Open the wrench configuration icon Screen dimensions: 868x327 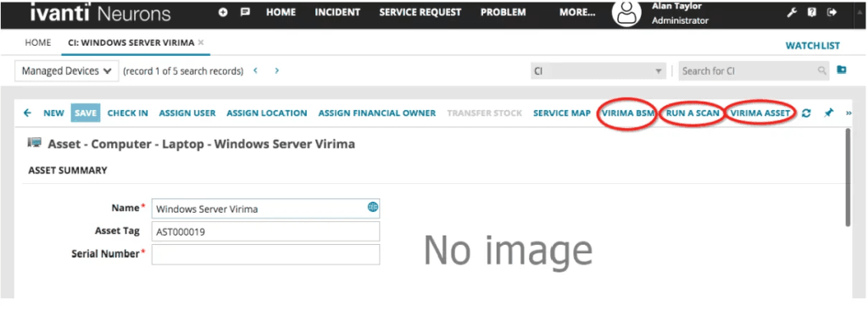coord(792,13)
